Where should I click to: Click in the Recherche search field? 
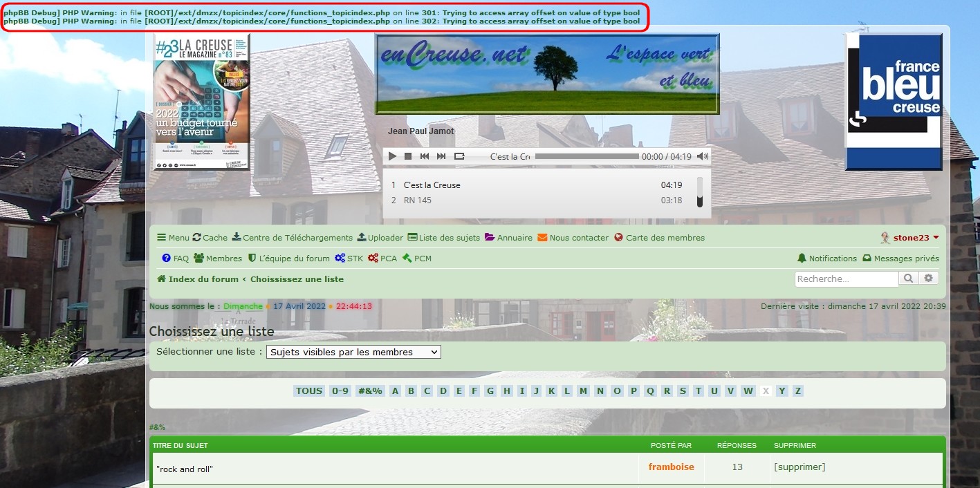coord(847,279)
